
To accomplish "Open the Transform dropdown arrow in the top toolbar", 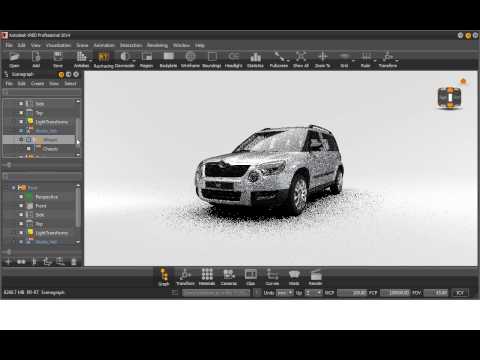I will tap(397, 61).
